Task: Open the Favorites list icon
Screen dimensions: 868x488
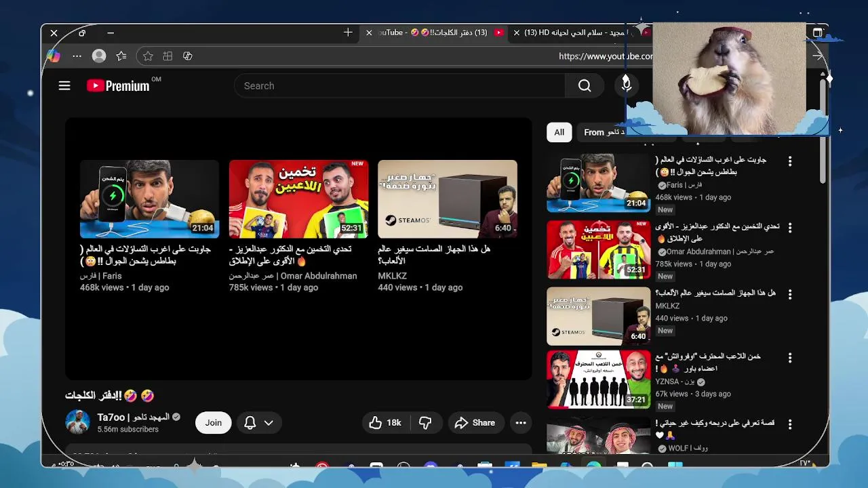Action: click(121, 56)
